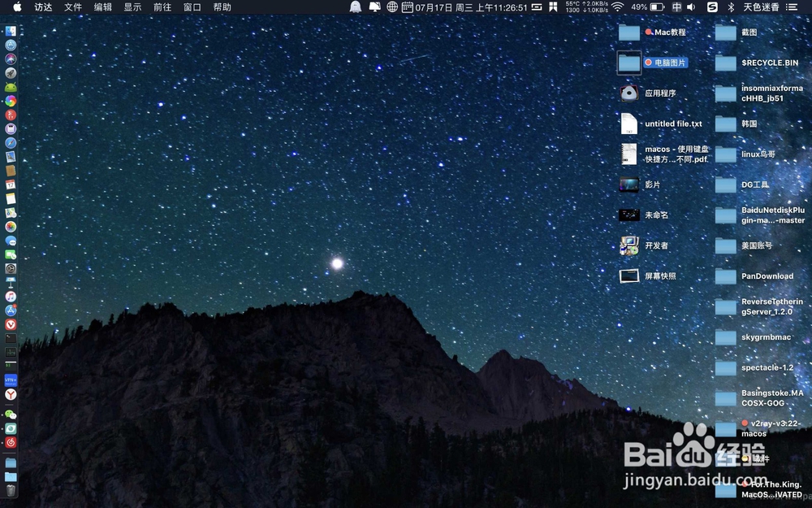This screenshot has width=812, height=508.
Task: Click the 天色迷香 user name
Action: pyautogui.click(x=762, y=7)
